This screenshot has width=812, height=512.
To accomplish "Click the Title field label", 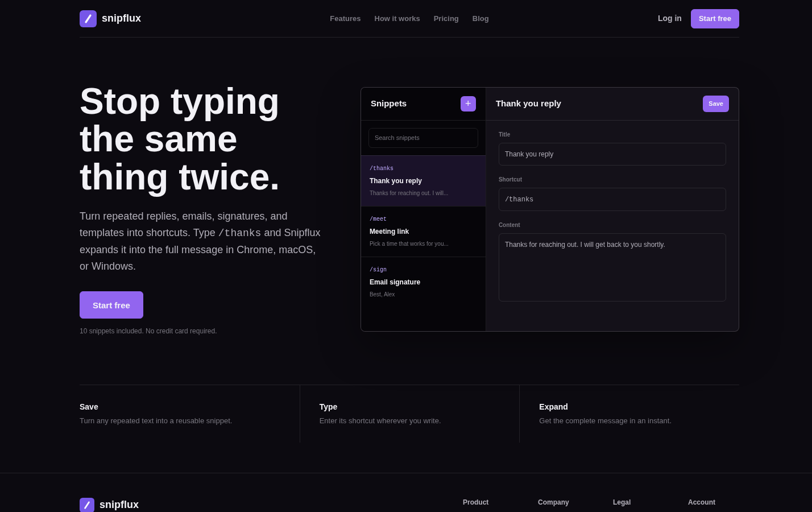I will click(504, 135).
